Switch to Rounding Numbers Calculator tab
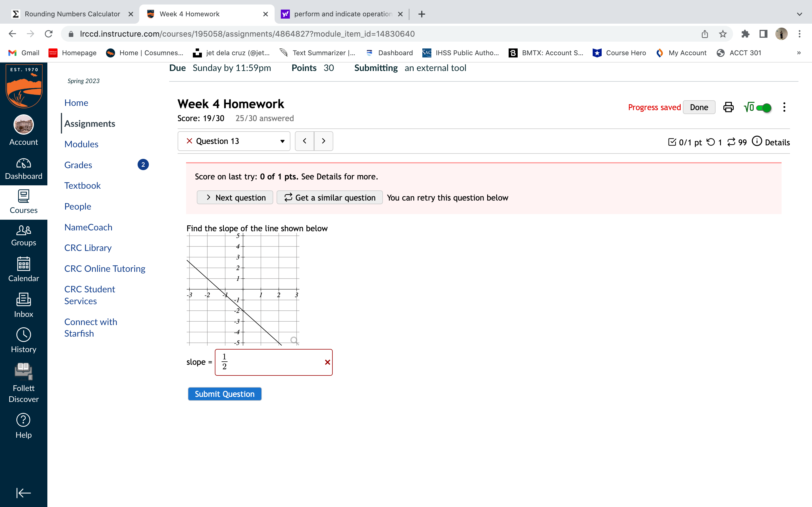The height and width of the screenshot is (507, 812). point(72,14)
